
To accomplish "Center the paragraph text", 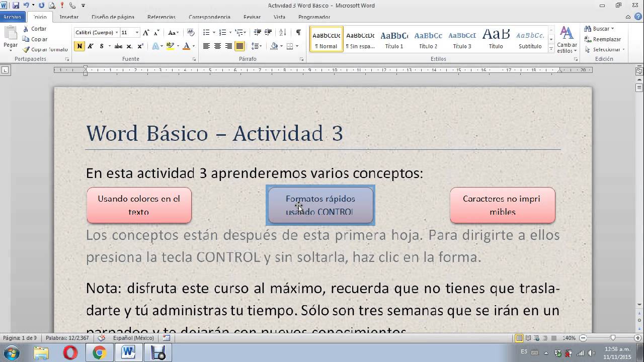I will [217, 46].
